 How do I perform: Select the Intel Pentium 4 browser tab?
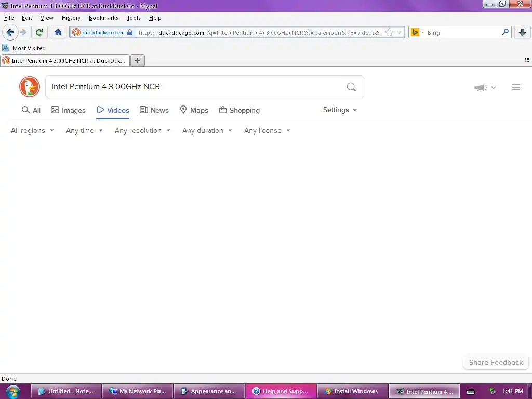tap(65, 60)
